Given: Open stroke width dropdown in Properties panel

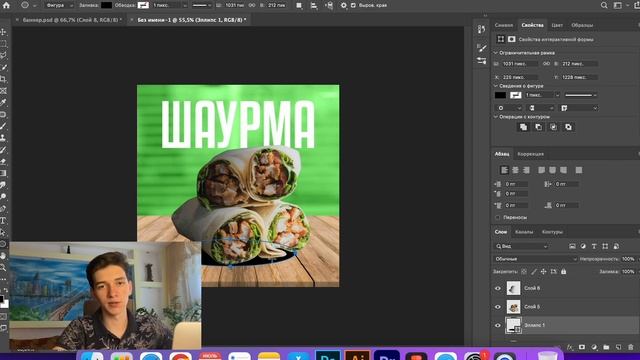Looking at the screenshot, I should [x=557, y=95].
